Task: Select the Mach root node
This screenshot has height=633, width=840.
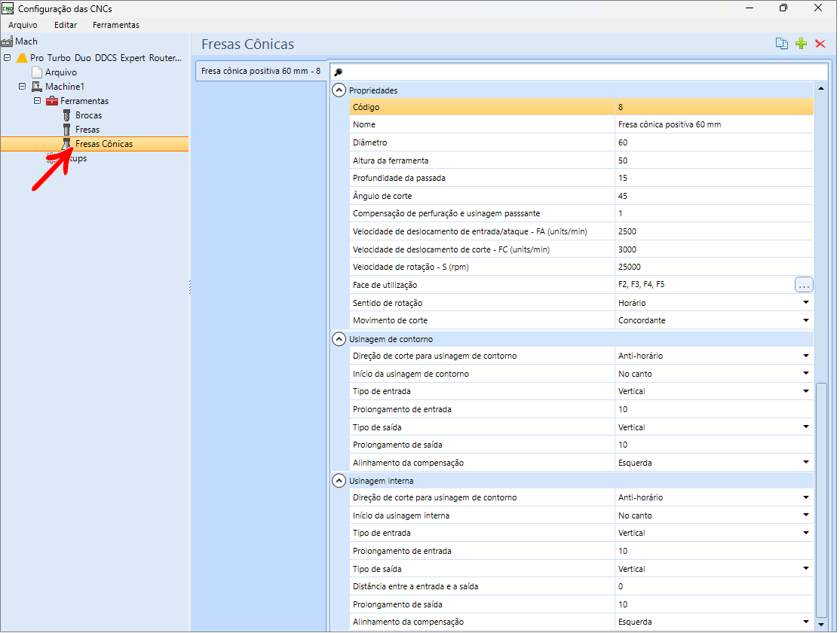Action: click(x=26, y=41)
